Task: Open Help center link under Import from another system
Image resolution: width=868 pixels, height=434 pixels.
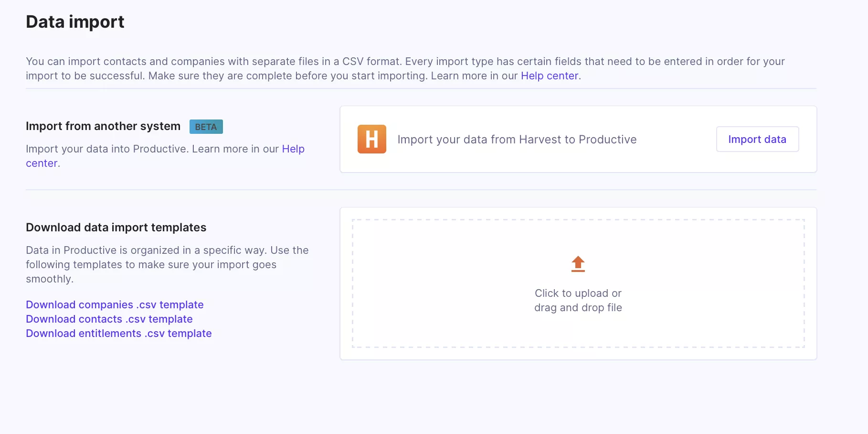Action: pyautogui.click(x=165, y=156)
